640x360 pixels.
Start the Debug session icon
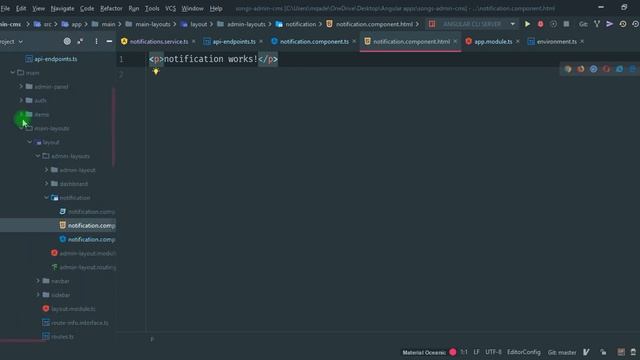tap(540, 24)
